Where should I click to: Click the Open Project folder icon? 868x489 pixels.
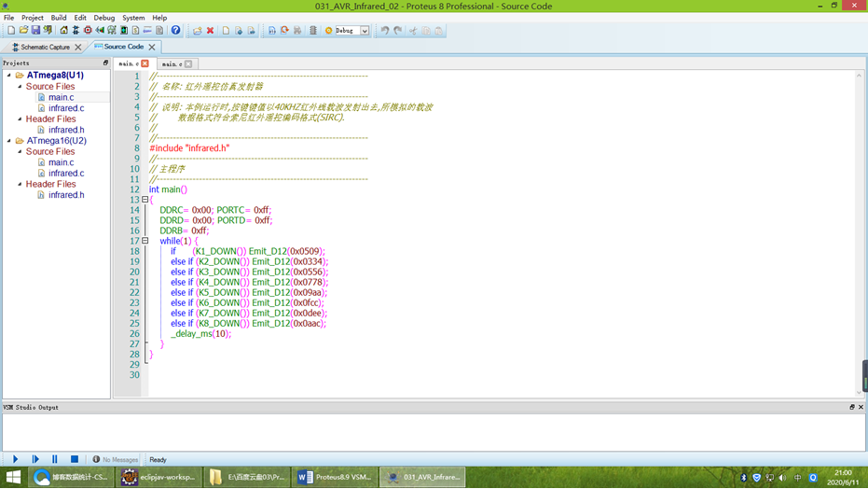23,31
